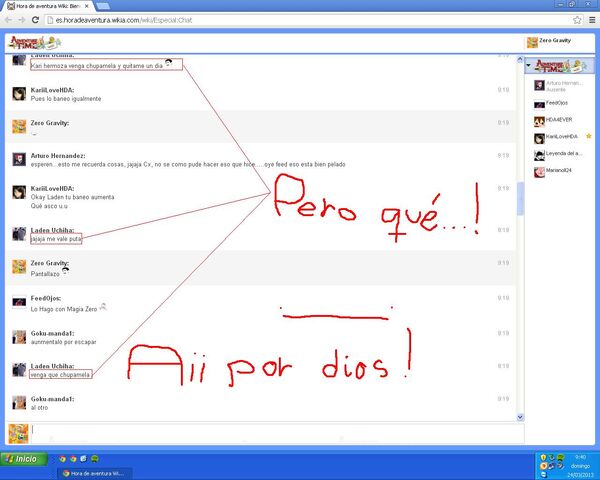The width and height of the screenshot is (600, 480).
Task: Click the message 'al otro'
Action: (39, 408)
